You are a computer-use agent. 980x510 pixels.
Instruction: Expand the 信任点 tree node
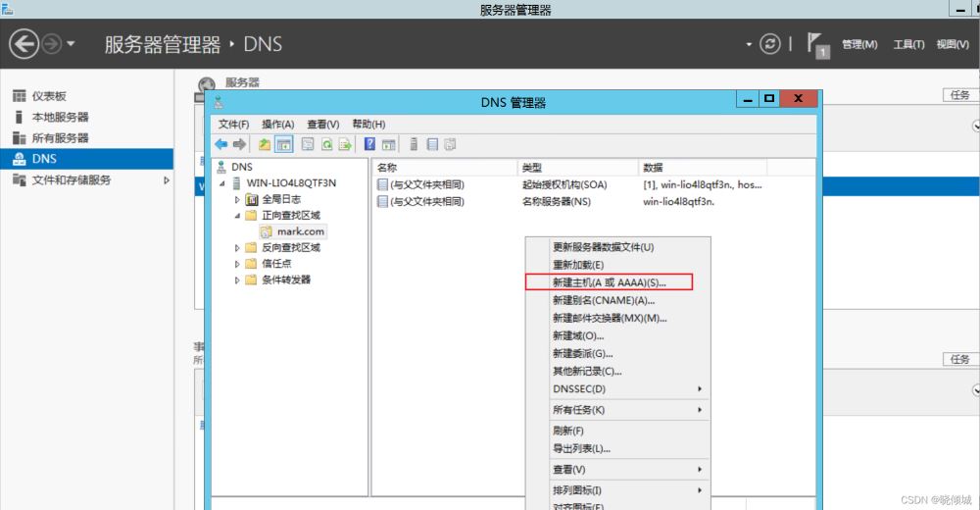[x=237, y=264]
